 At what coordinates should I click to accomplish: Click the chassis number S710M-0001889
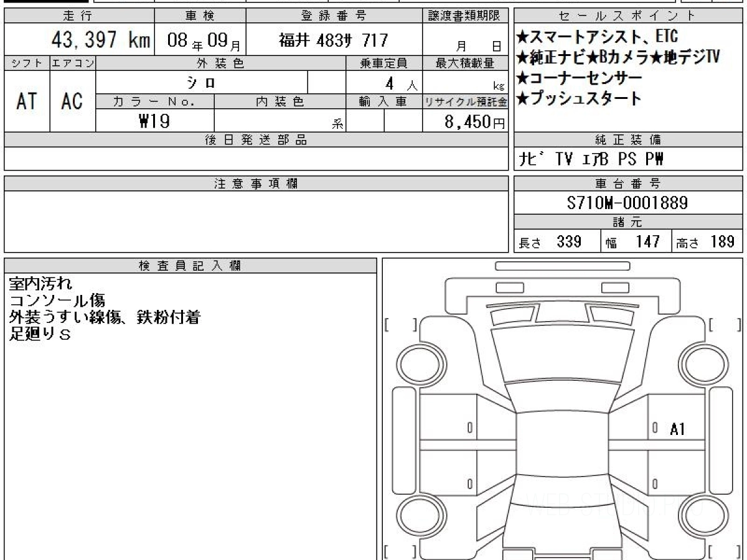627,203
